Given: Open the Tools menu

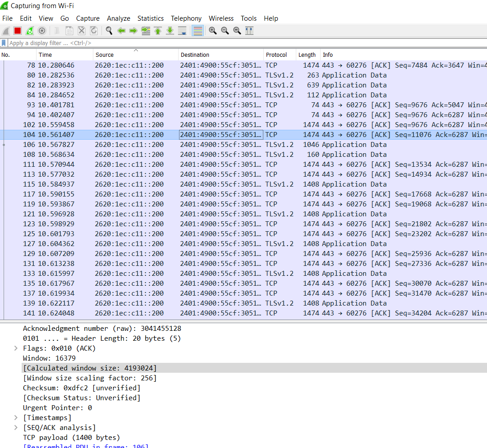Looking at the screenshot, I should pos(249,18).
